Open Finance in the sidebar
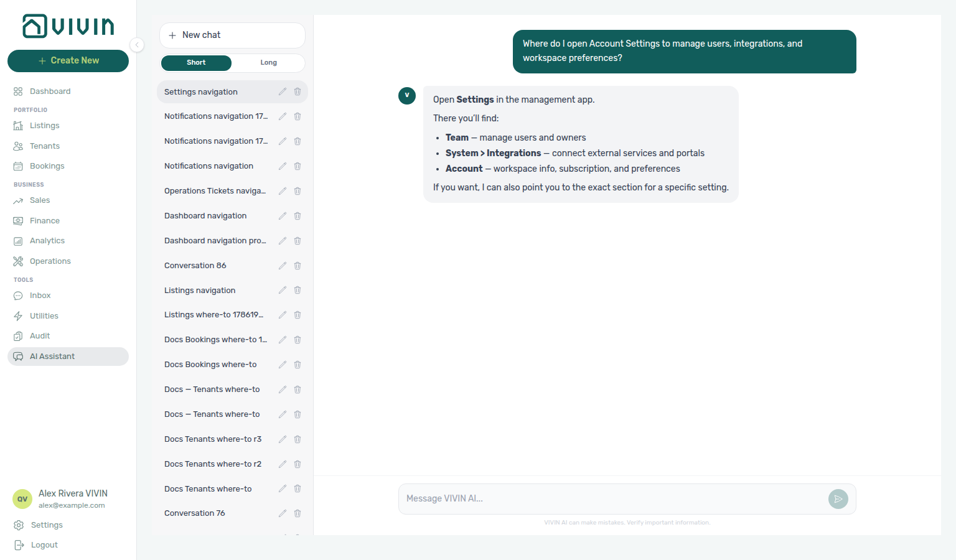This screenshot has width=956, height=560. tap(68, 221)
